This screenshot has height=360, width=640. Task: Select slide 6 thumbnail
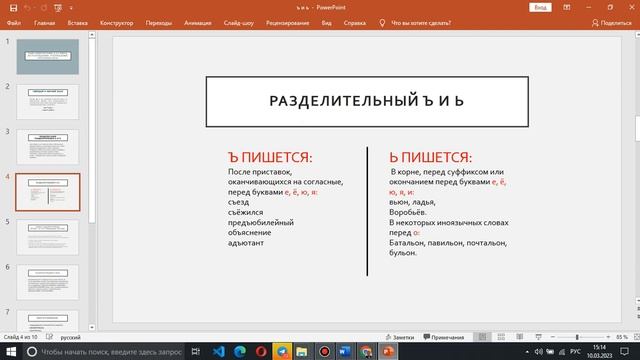[48, 282]
